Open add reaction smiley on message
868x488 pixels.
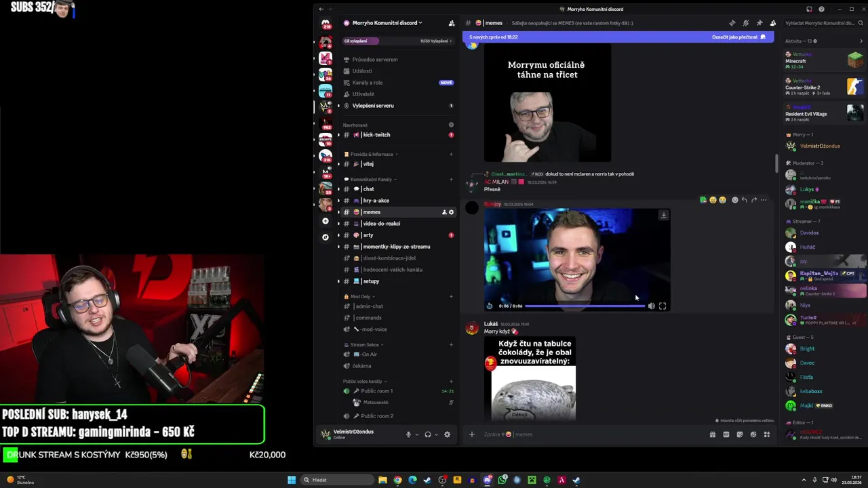[734, 200]
